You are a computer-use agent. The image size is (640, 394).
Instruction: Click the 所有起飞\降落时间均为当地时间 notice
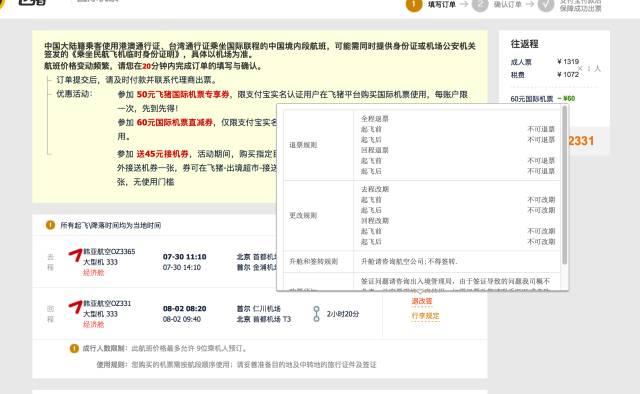pos(111,225)
